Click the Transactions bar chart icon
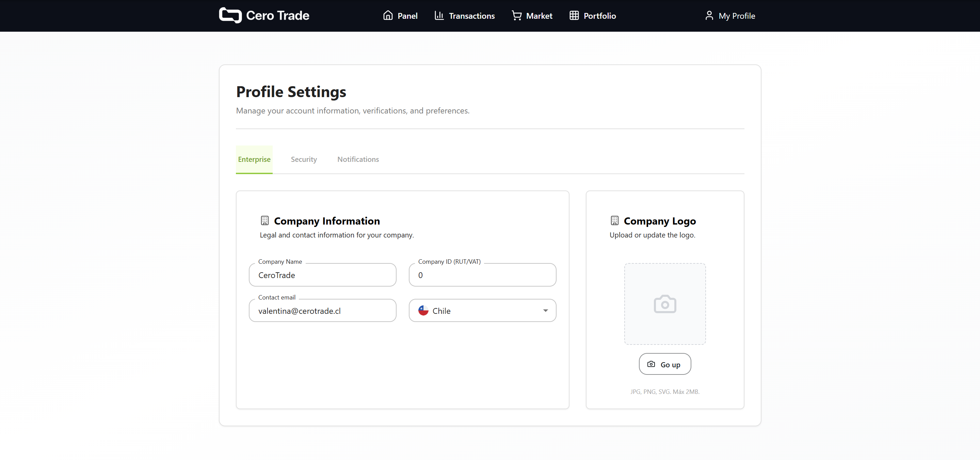Viewport: 980px width, 460px height. [439, 15]
